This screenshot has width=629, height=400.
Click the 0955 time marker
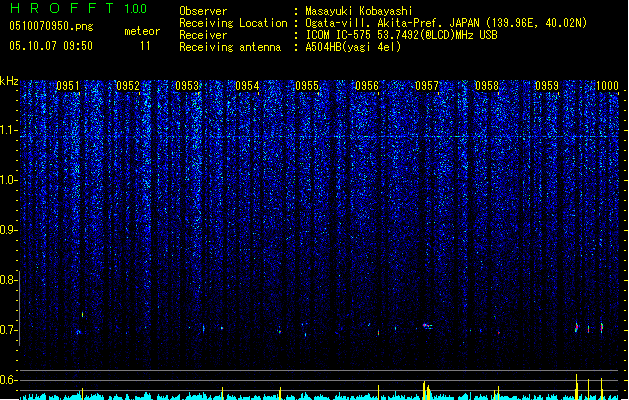click(307, 86)
